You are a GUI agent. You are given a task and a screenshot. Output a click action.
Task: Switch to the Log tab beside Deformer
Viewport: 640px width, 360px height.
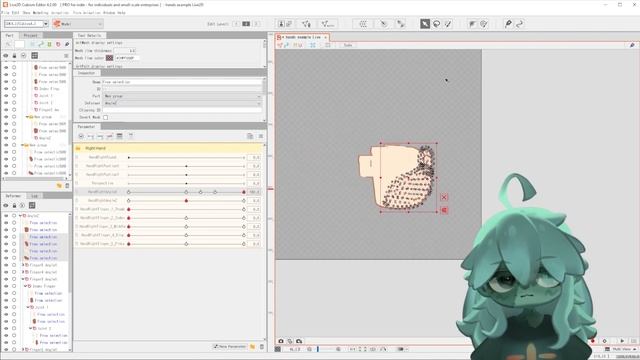(35, 196)
